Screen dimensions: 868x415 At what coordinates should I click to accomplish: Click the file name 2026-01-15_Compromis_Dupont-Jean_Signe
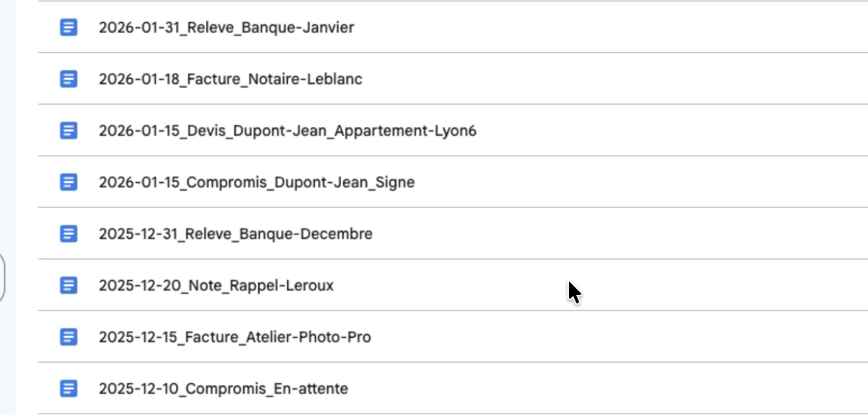pyautogui.click(x=256, y=182)
